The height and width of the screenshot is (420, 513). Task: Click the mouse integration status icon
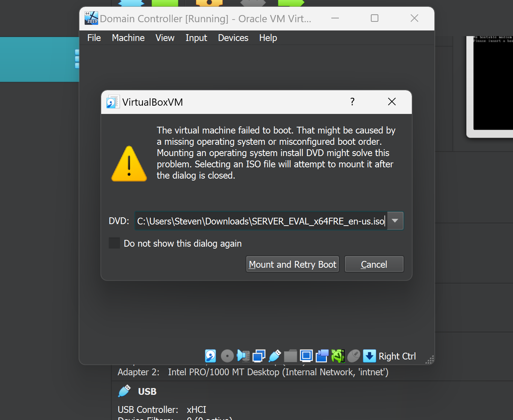[x=354, y=356]
